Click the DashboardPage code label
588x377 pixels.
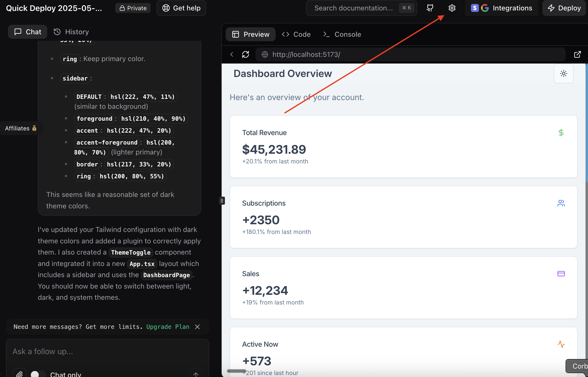(167, 275)
